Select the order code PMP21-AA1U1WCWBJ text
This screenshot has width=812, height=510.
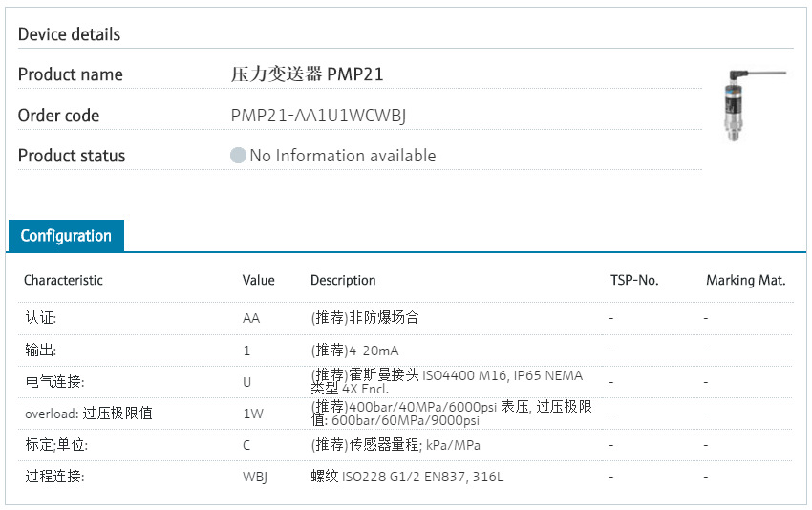[318, 116]
